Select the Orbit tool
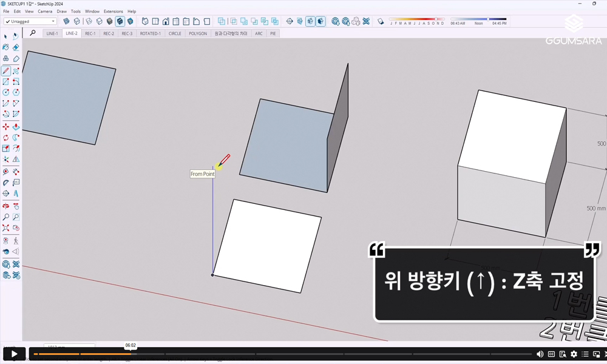Screen dimensions: 607x364 [x=6, y=206]
